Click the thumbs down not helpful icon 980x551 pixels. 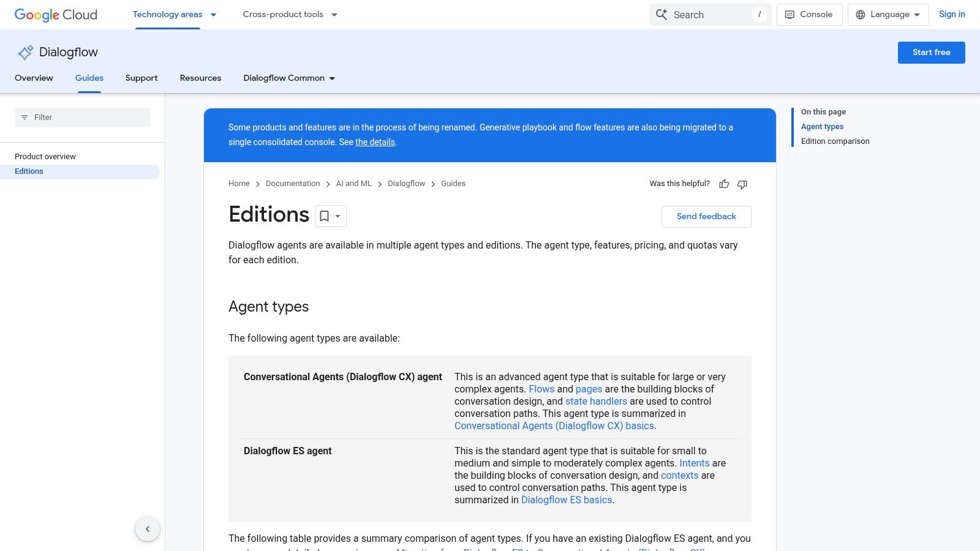(742, 184)
